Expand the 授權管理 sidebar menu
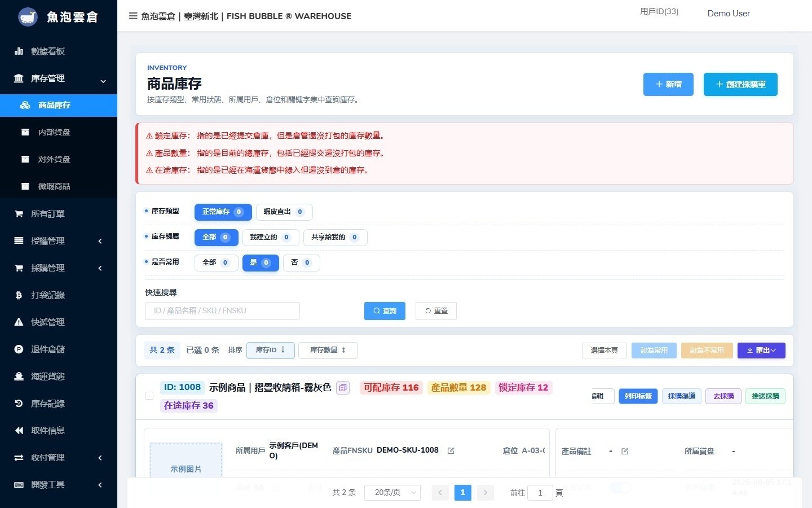 (x=59, y=241)
